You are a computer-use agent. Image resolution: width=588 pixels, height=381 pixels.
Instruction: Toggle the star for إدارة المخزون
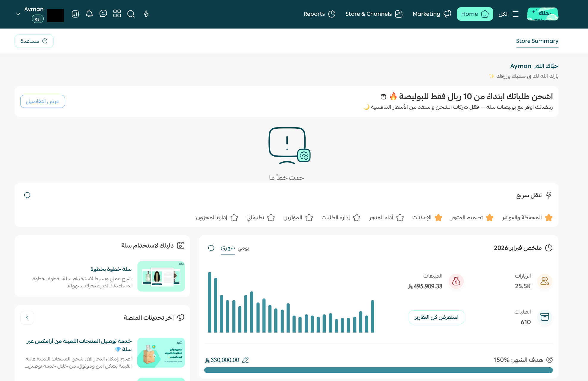pos(234,218)
